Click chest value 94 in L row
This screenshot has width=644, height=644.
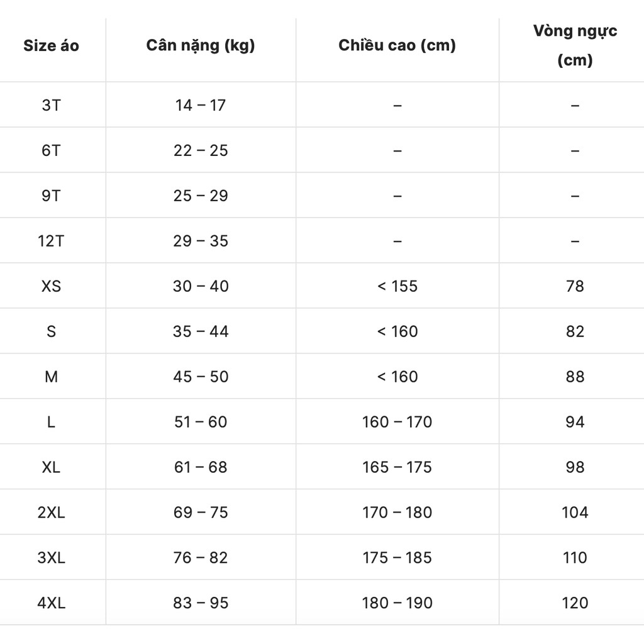point(575,422)
